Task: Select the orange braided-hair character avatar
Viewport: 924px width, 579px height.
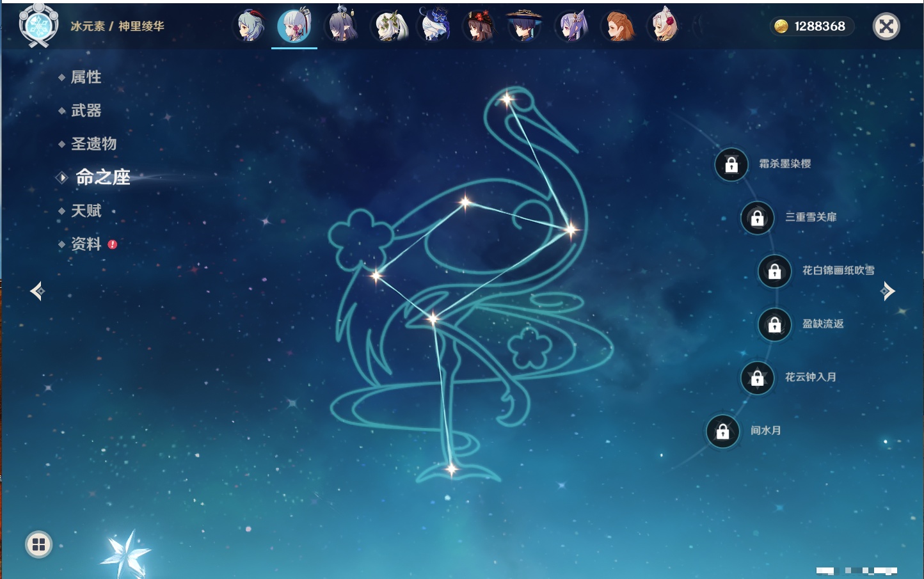Action: (x=618, y=26)
